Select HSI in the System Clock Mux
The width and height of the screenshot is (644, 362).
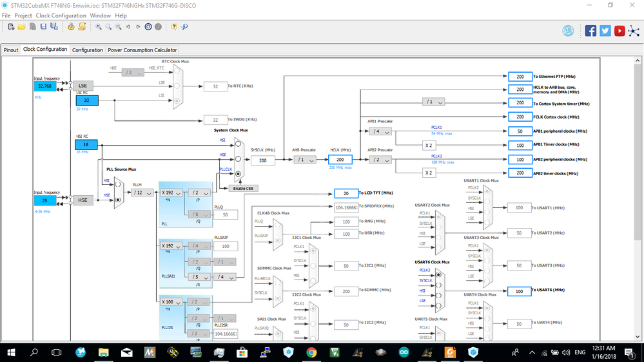238,144
